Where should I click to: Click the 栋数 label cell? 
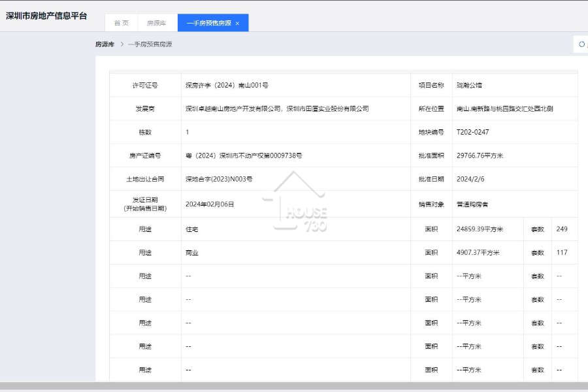tap(145, 132)
